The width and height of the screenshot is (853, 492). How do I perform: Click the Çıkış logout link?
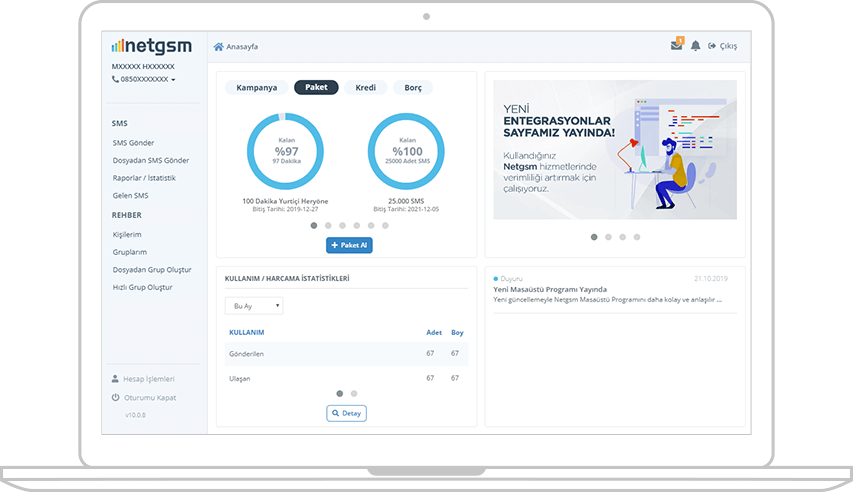[722, 46]
